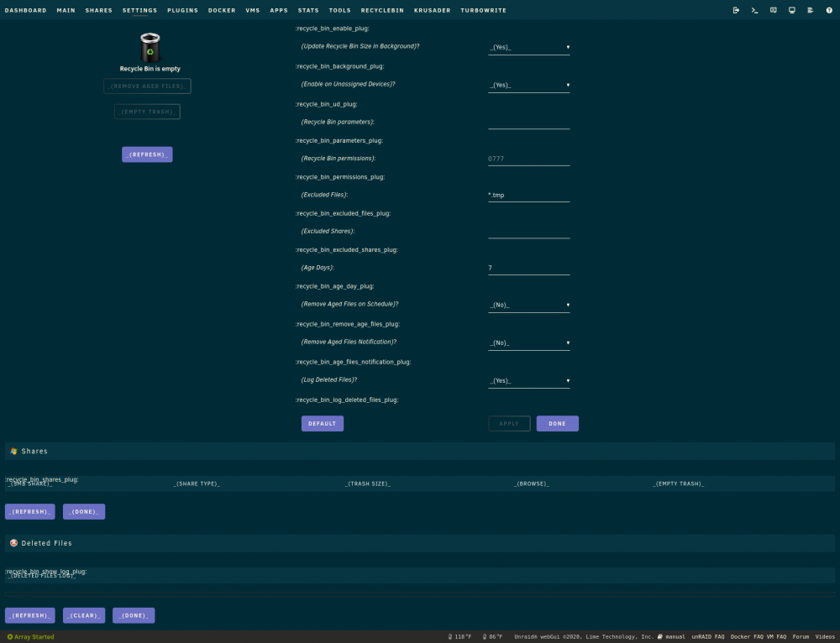Open Update Recycle Bin Size in Background dropdown
The width and height of the screenshot is (840, 643).
(x=528, y=47)
